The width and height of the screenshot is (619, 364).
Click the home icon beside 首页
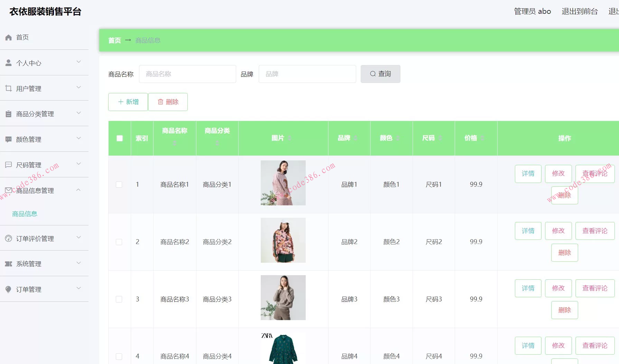coord(8,37)
